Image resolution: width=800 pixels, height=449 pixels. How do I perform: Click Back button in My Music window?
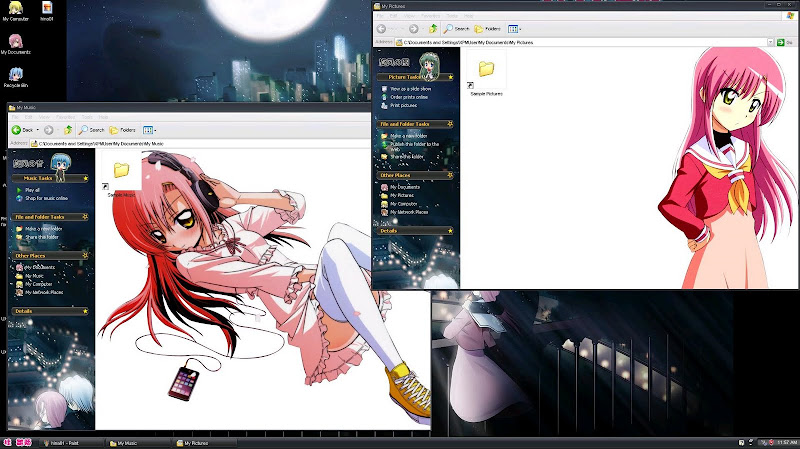(22, 130)
